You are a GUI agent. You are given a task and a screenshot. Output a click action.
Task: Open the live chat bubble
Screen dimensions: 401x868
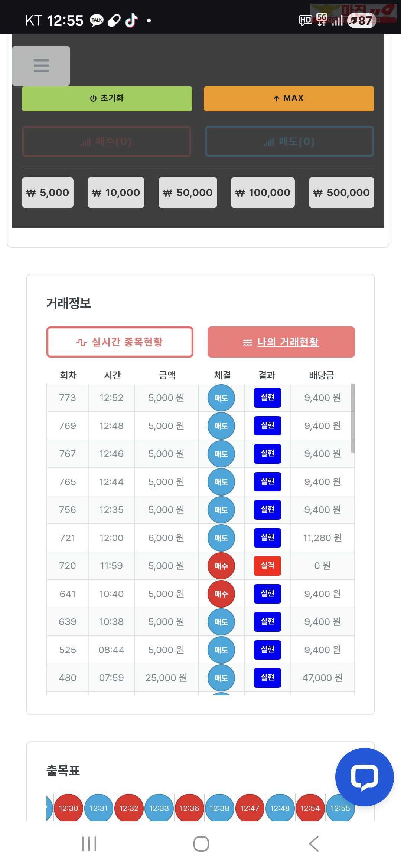point(364,777)
